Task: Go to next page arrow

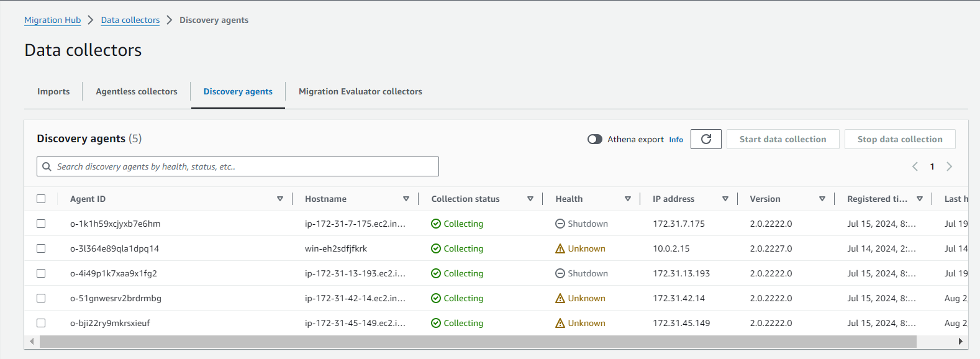Action: [x=949, y=166]
